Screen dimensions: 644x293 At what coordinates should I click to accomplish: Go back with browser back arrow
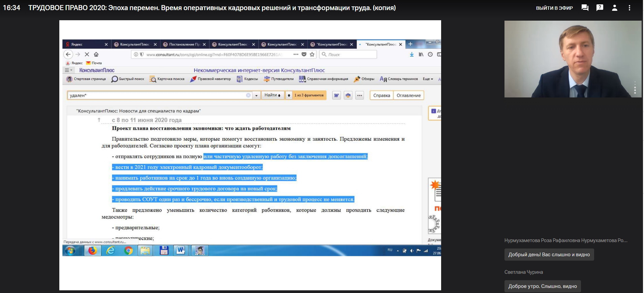pyautogui.click(x=68, y=54)
